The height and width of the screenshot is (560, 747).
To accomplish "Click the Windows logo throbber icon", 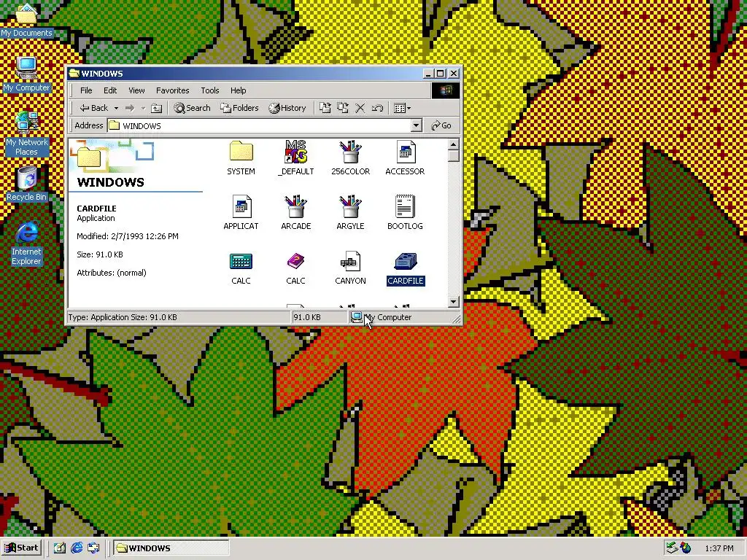I will [x=446, y=90].
